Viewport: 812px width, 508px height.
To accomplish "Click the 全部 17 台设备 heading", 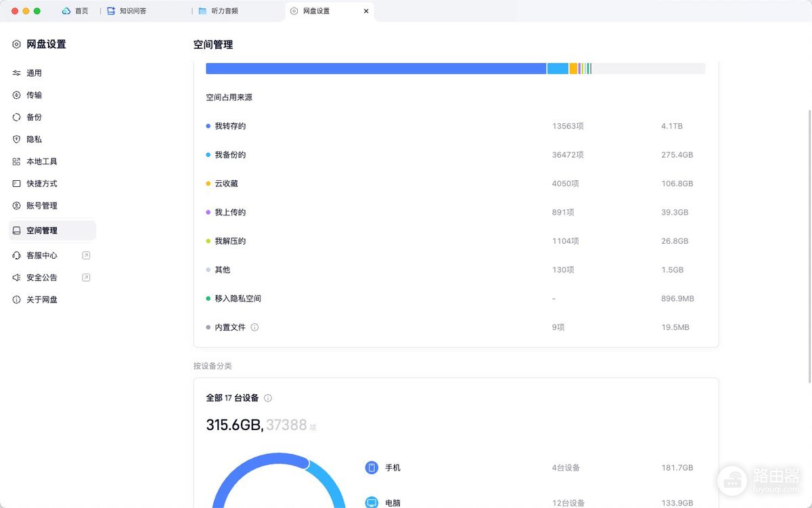I will click(x=232, y=398).
